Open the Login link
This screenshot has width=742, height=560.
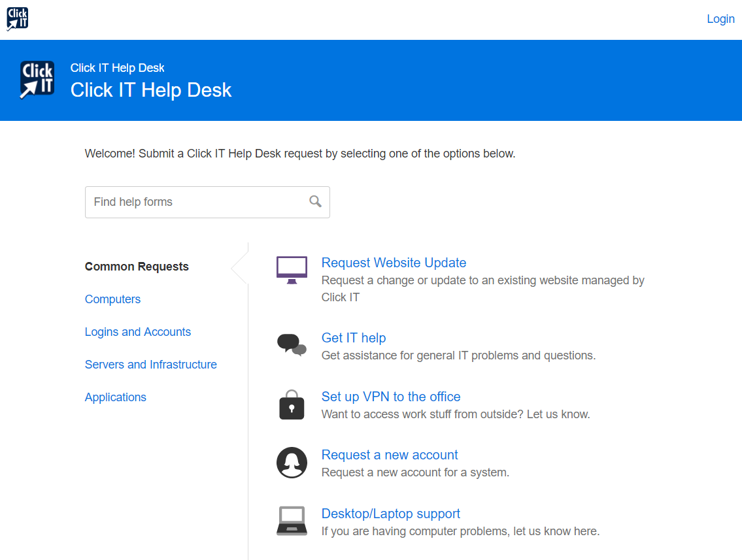(720, 19)
